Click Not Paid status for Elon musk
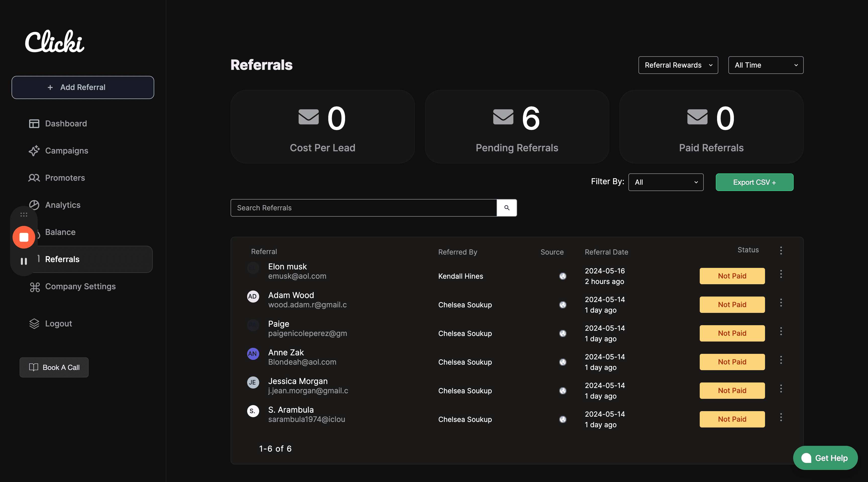Image resolution: width=868 pixels, height=482 pixels. point(732,276)
